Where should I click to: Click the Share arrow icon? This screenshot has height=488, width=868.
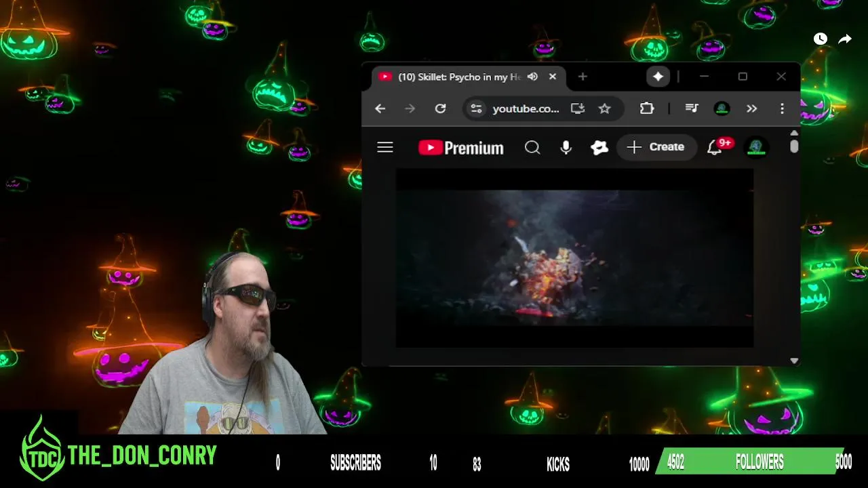tap(845, 39)
